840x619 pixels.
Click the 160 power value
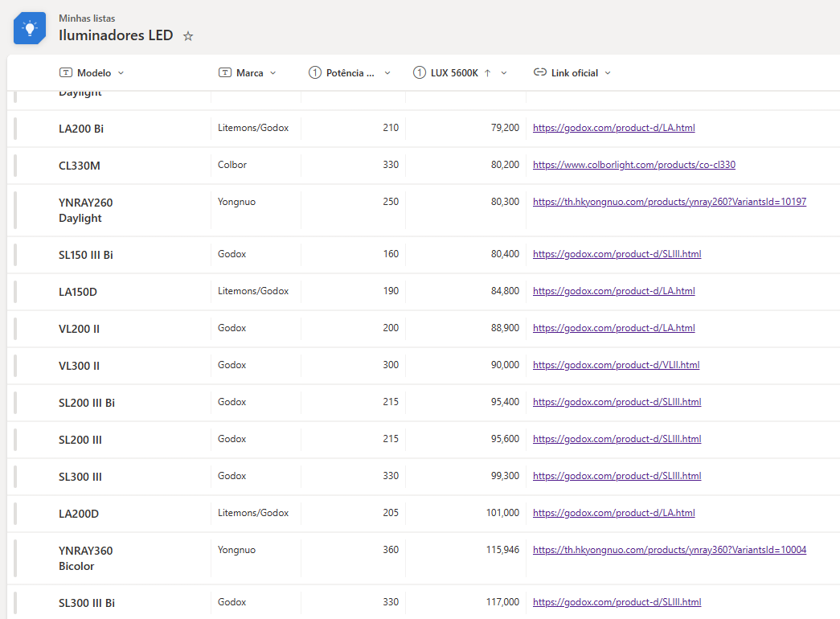point(391,253)
